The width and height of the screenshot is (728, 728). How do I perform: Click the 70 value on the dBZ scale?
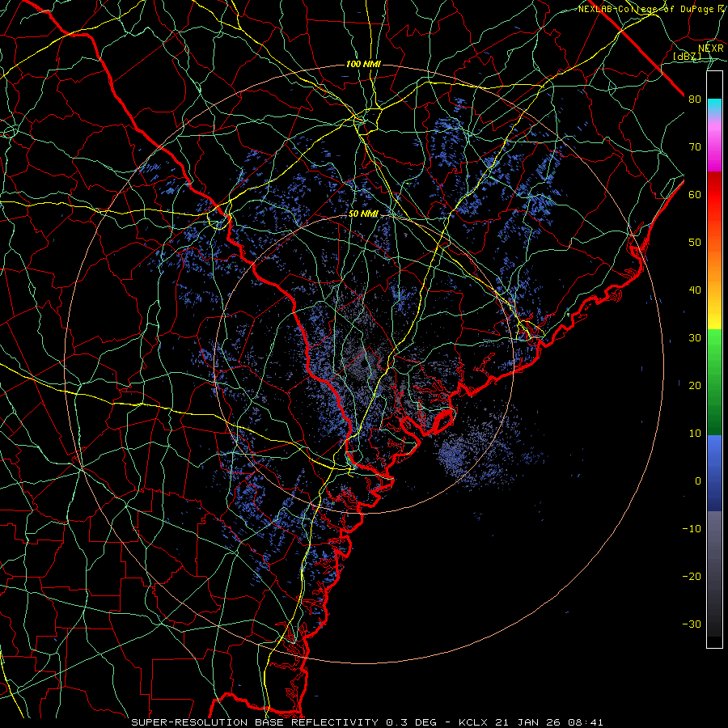(695, 147)
